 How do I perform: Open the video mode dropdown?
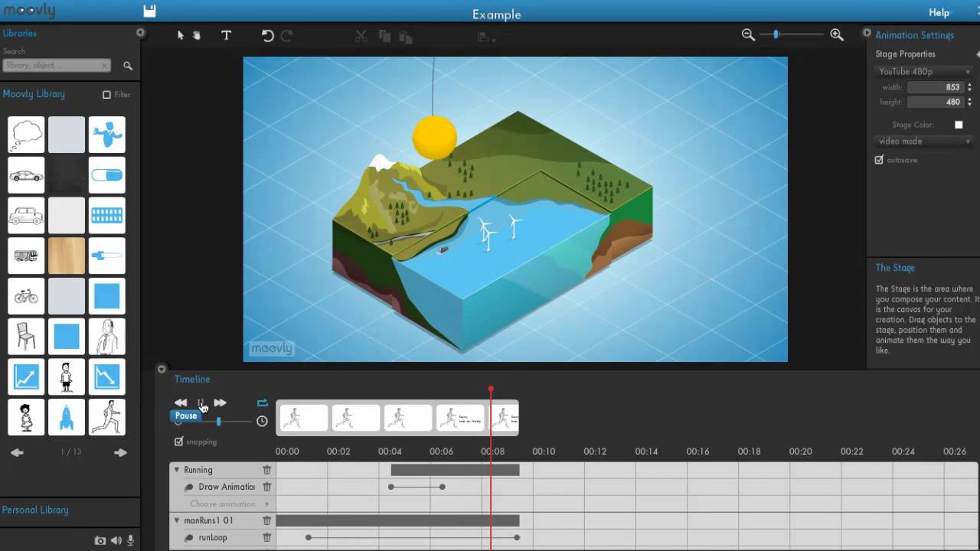tap(923, 142)
